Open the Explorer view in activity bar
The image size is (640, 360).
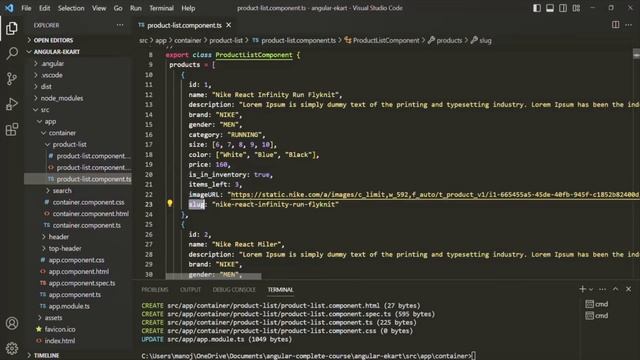tap(12, 28)
